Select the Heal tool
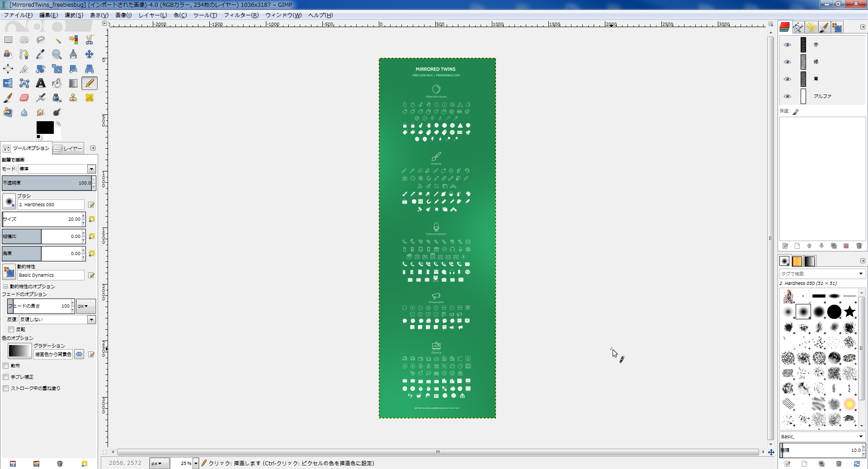This screenshot has width=868, height=469. tap(90, 98)
